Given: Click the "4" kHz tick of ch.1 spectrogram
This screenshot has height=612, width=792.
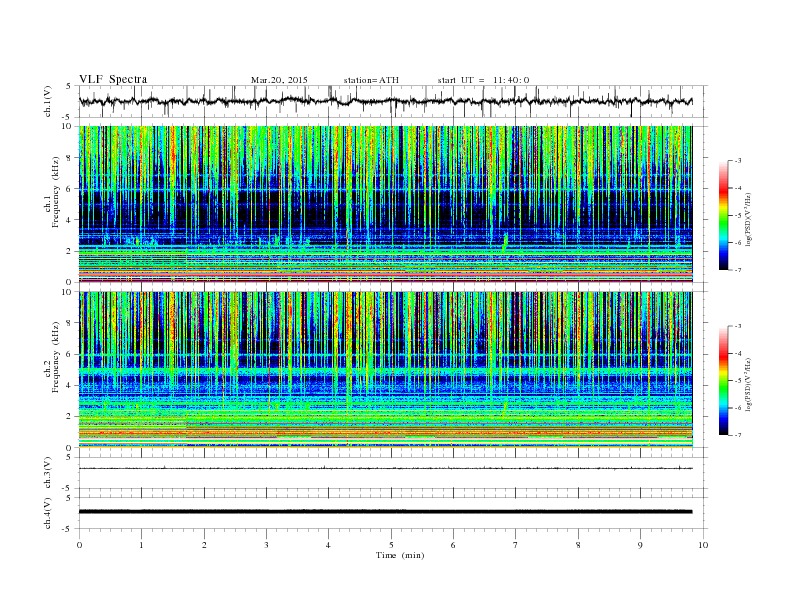Looking at the screenshot, I should pos(70,220).
